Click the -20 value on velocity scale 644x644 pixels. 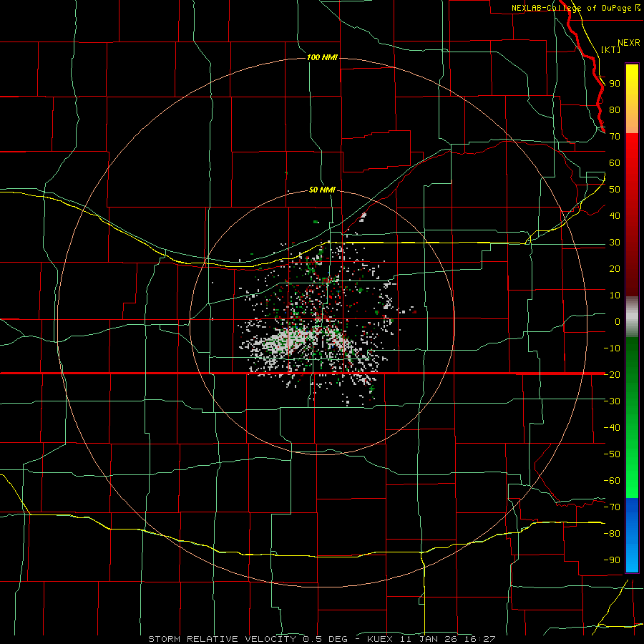coord(612,374)
